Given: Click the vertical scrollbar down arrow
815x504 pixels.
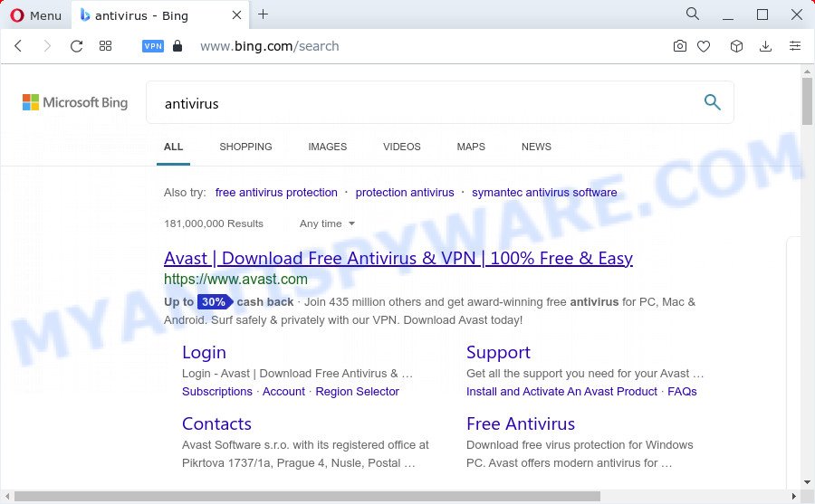Looking at the screenshot, I should (x=807, y=482).
